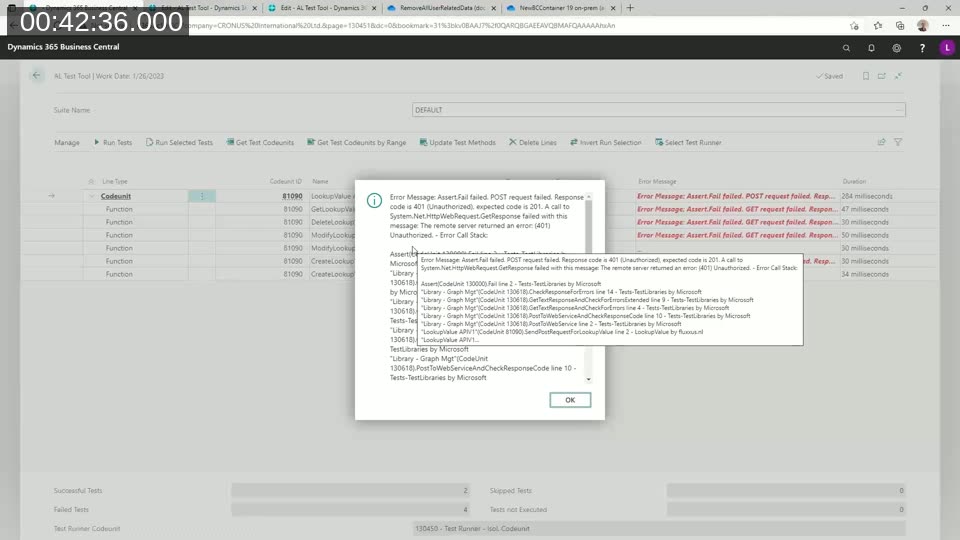
Task: Open the user account avatar L
Action: coord(947,48)
